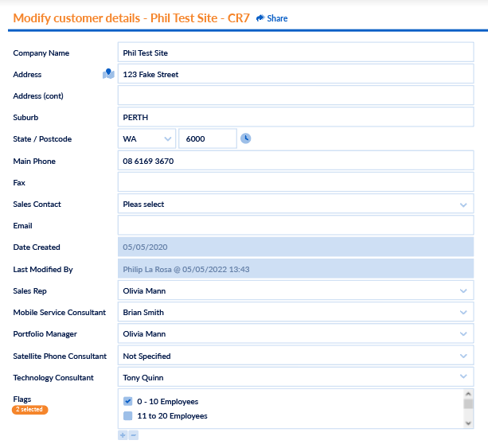
Task: Open the Technology Consultant dropdown
Action: point(295,377)
